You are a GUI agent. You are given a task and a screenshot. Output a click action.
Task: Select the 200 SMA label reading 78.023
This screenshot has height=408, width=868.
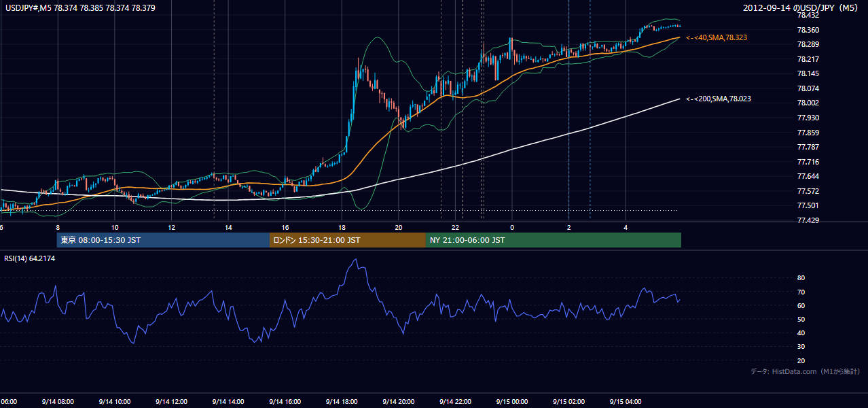tap(719, 99)
